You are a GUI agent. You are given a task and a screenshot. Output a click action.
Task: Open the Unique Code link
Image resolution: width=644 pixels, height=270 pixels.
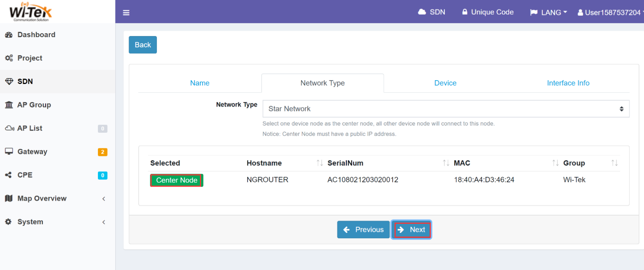(488, 12)
